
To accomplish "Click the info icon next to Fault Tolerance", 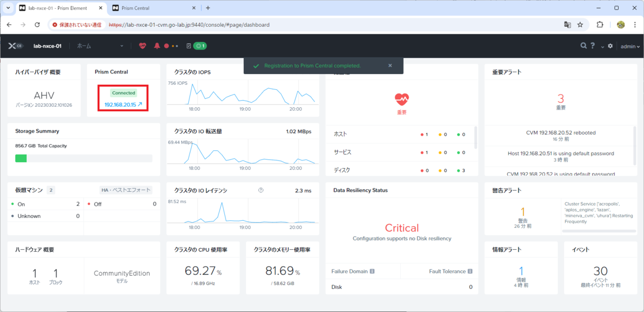I will (x=470, y=271).
